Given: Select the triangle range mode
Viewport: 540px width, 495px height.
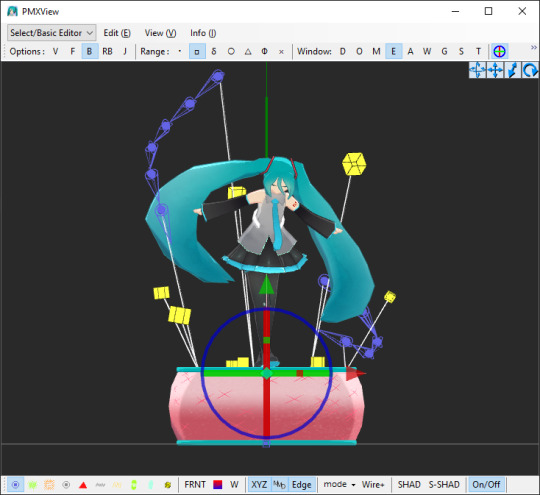Looking at the screenshot, I should pyautogui.click(x=248, y=52).
